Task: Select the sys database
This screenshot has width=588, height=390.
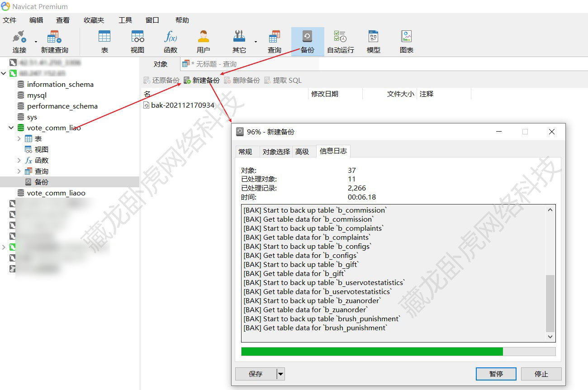Action: click(32, 117)
